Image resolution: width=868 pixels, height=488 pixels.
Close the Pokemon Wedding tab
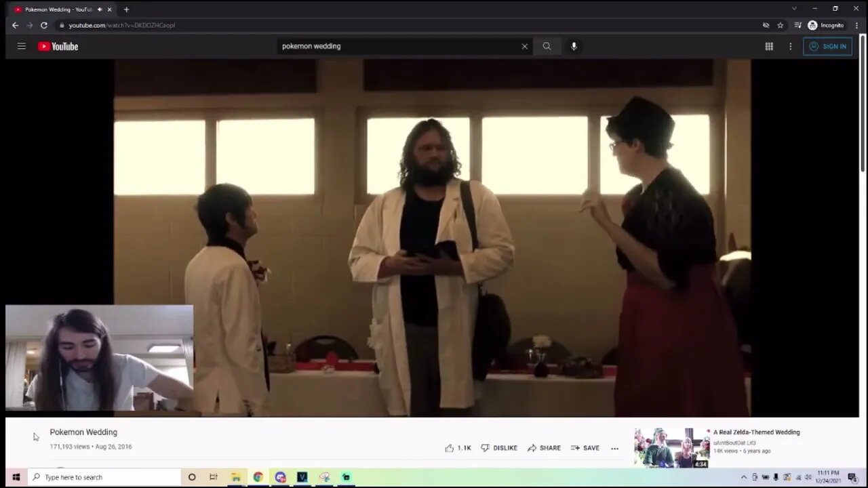coord(109,9)
